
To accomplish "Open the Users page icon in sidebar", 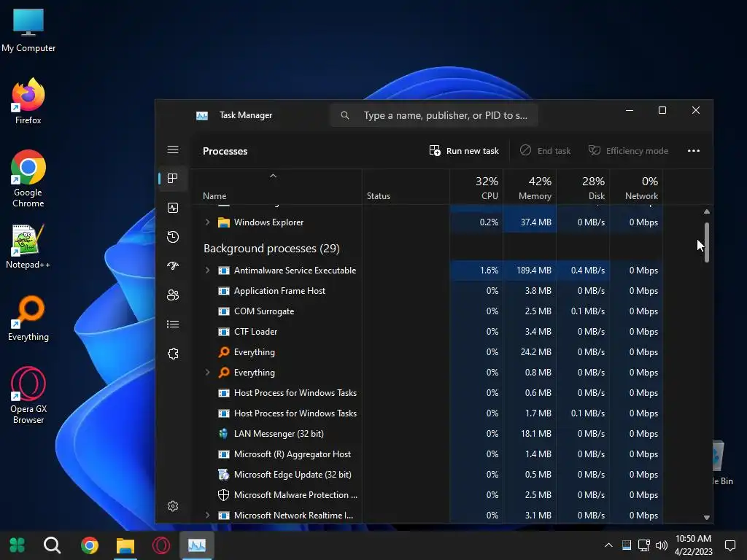I will coord(173,295).
